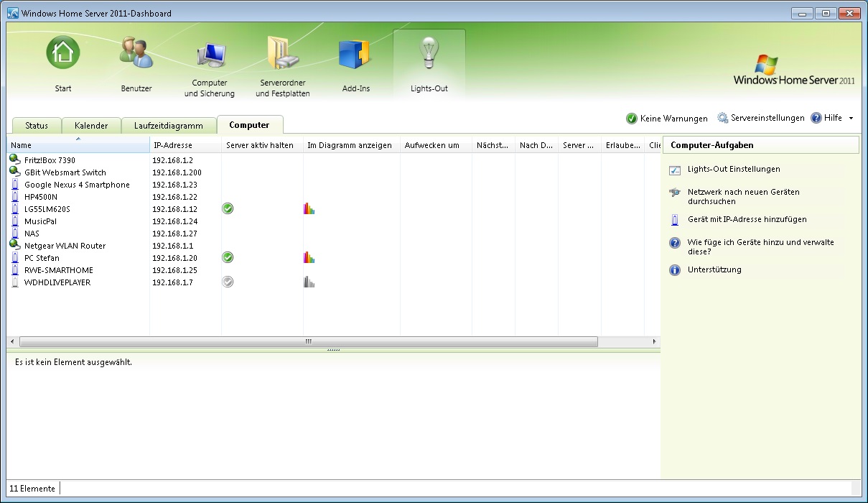Viewport: 868px width, 503px height.
Task: Click Google Nexus 4 Smartphone device icon
Action: coord(15,184)
